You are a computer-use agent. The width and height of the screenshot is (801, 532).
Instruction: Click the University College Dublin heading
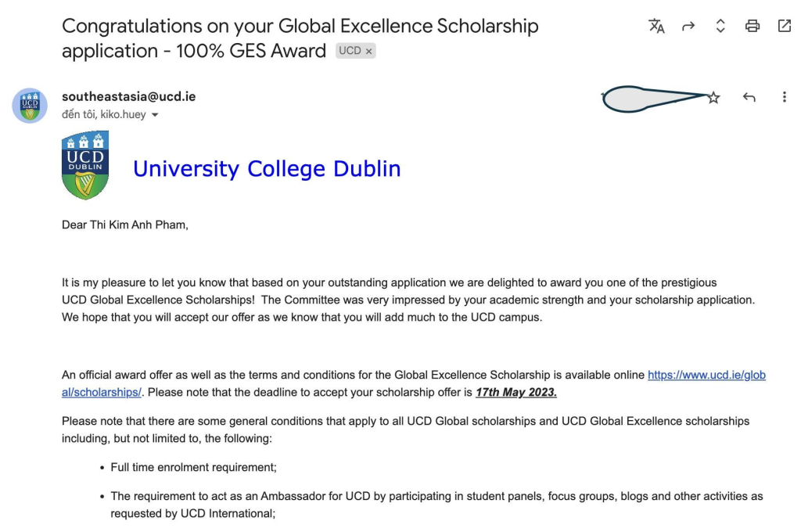tap(267, 169)
